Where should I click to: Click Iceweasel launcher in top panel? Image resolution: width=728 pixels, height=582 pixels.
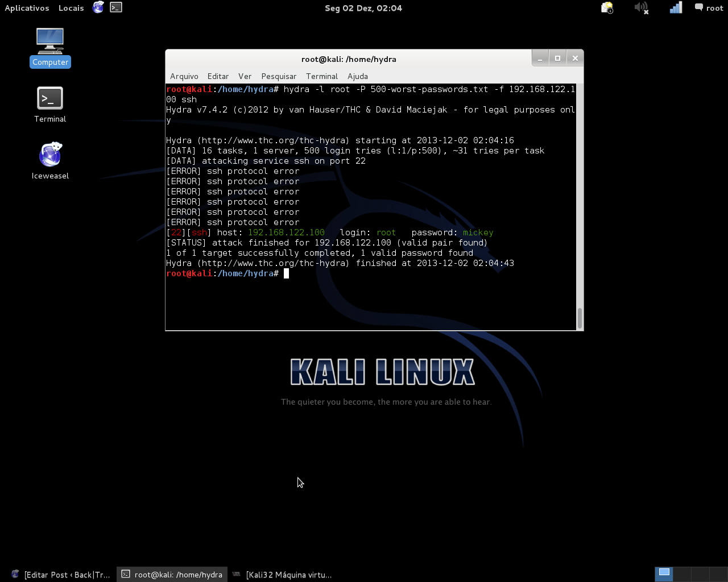(98, 7)
